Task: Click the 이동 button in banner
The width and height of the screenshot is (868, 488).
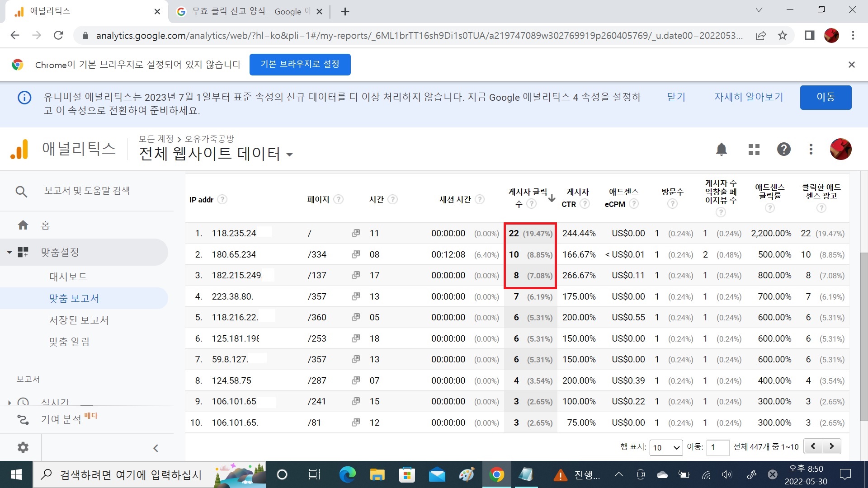Action: pos(826,97)
